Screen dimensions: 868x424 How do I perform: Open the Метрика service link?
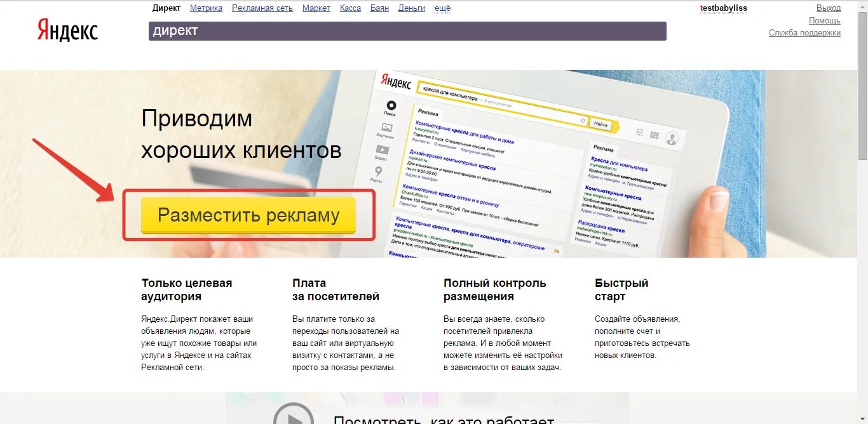(x=206, y=8)
